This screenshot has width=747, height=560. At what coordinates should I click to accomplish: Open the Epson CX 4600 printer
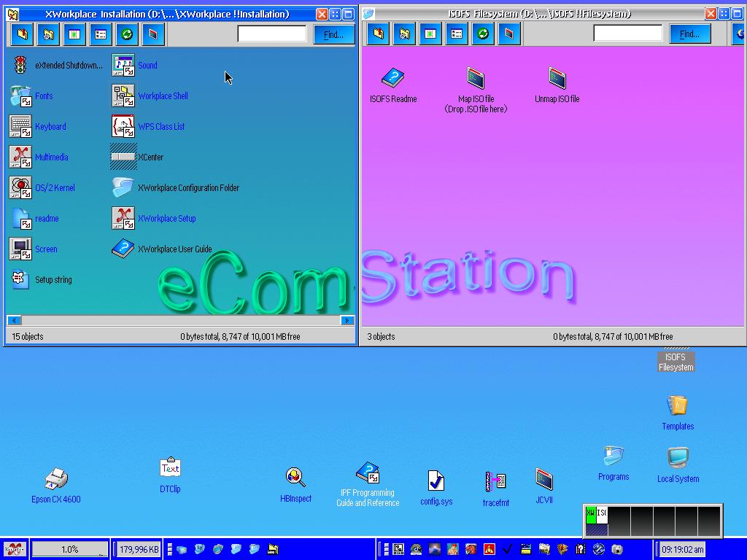(56, 480)
